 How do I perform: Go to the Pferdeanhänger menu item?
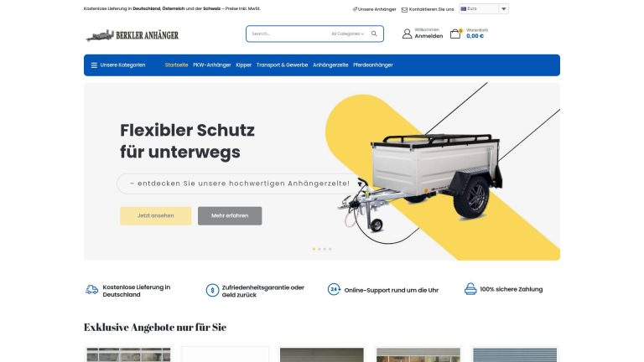[373, 65]
